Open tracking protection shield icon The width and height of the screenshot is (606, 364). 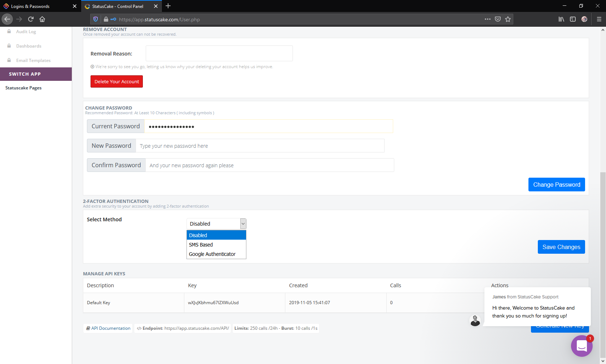pos(96,19)
